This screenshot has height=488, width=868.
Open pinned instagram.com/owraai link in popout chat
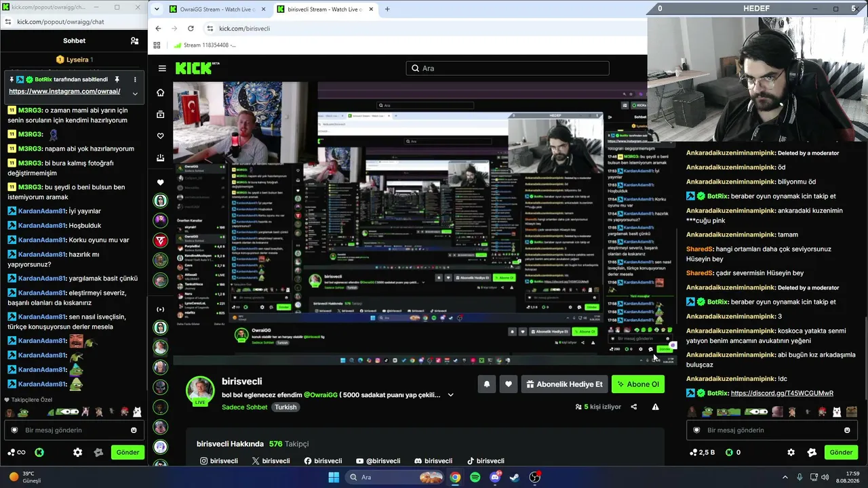64,91
